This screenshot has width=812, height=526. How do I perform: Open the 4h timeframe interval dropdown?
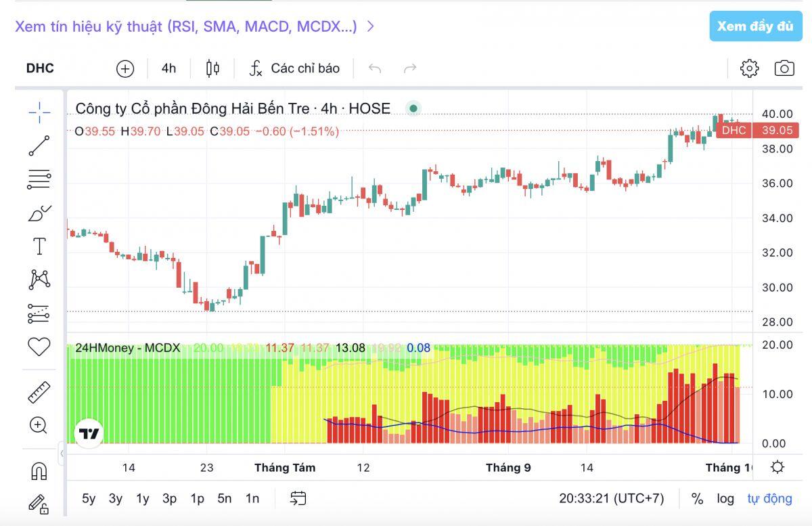168,68
